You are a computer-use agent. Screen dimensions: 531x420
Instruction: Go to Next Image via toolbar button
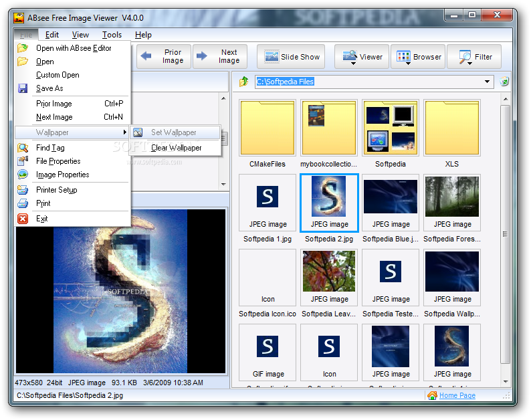(220, 57)
